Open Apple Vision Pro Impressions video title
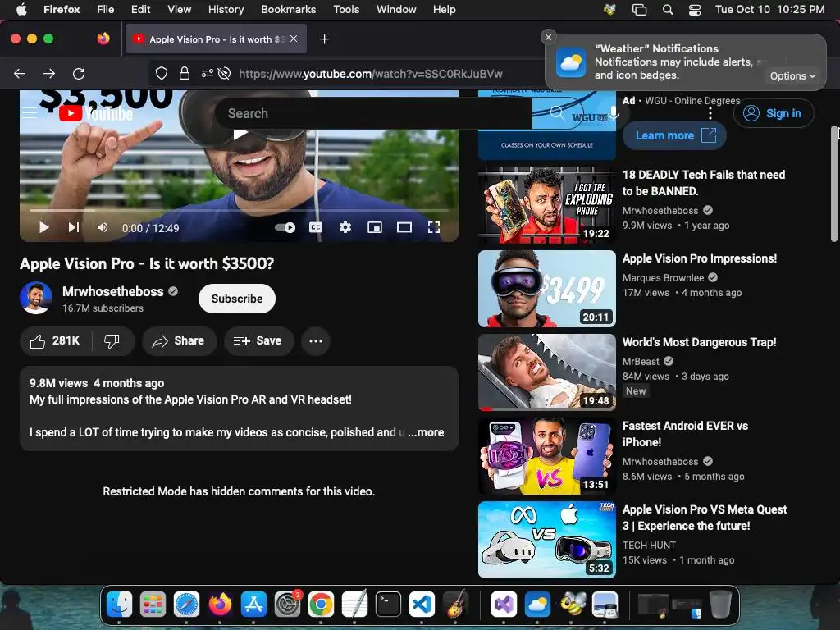840x630 pixels. coord(699,258)
